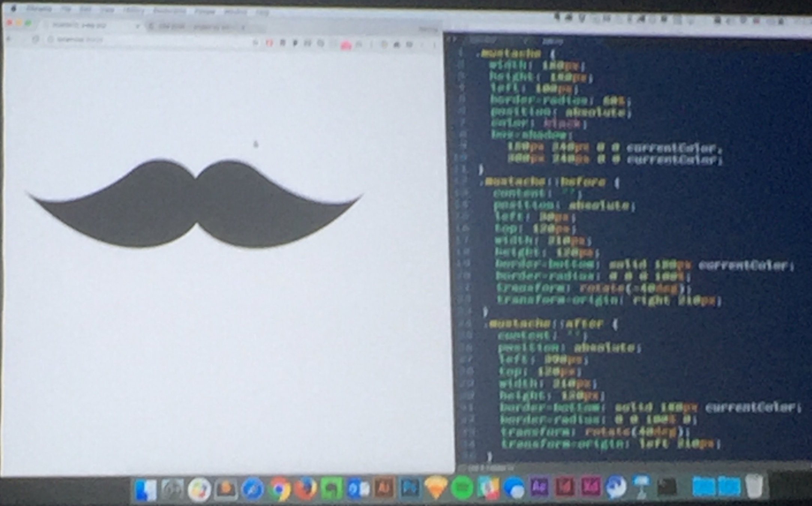This screenshot has height=506, width=812.
Task: Open the Bookmarks menu in menu bar
Action: (169, 11)
